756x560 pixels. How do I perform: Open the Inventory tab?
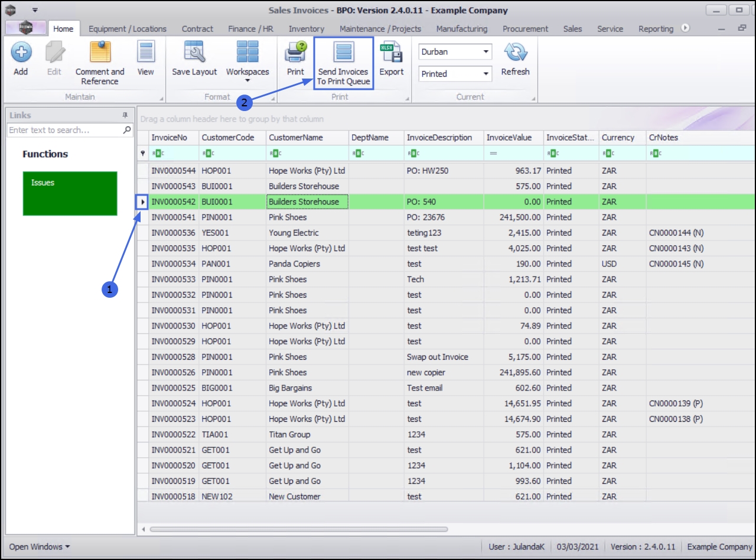306,28
